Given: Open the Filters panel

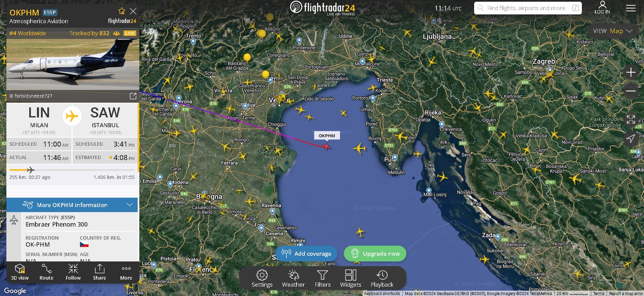Looking at the screenshot, I should (323, 279).
